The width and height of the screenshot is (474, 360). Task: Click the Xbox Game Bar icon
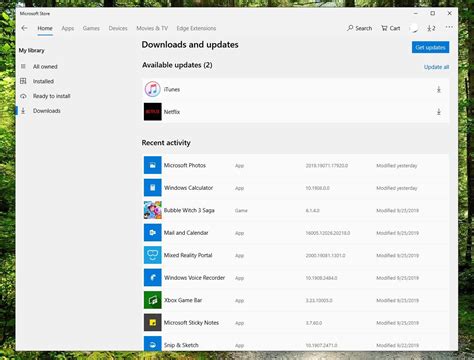pos(153,300)
